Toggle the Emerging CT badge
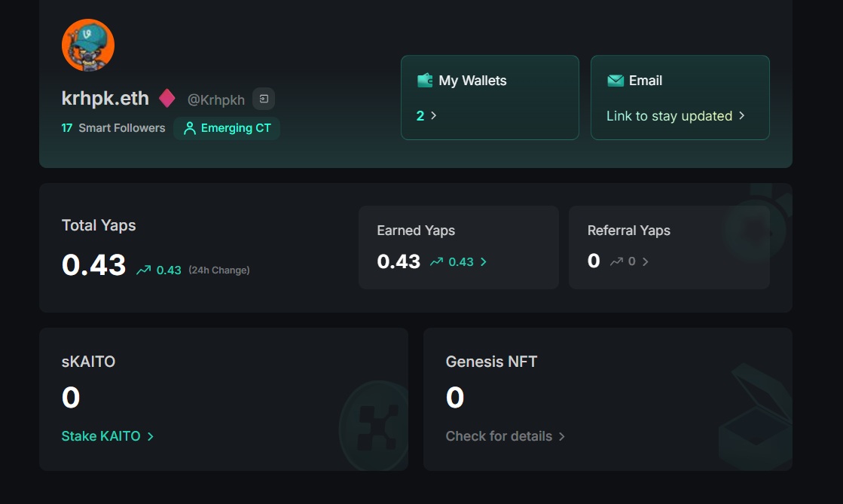 click(227, 128)
